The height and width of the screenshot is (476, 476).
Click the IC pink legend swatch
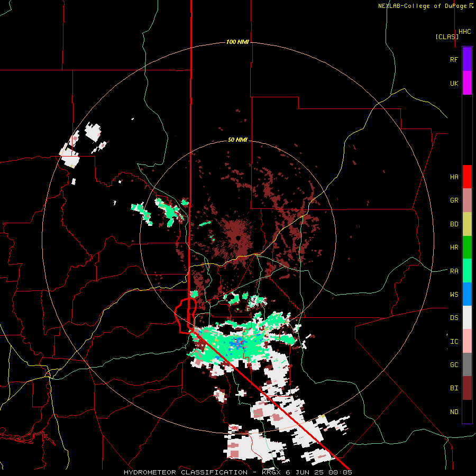click(467, 341)
